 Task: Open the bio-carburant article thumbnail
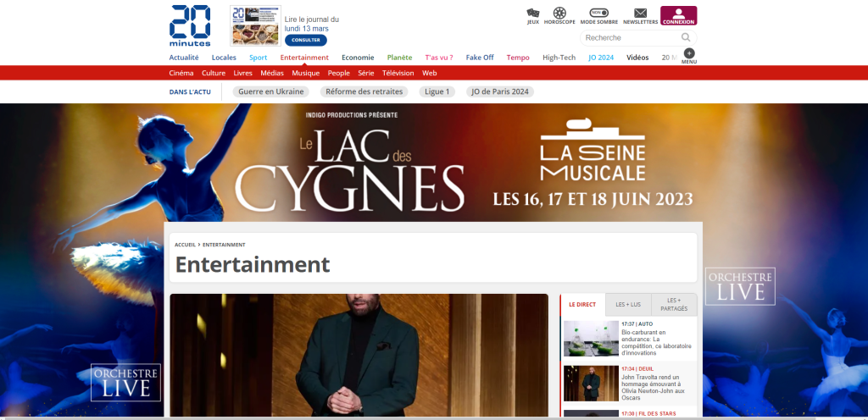point(591,338)
